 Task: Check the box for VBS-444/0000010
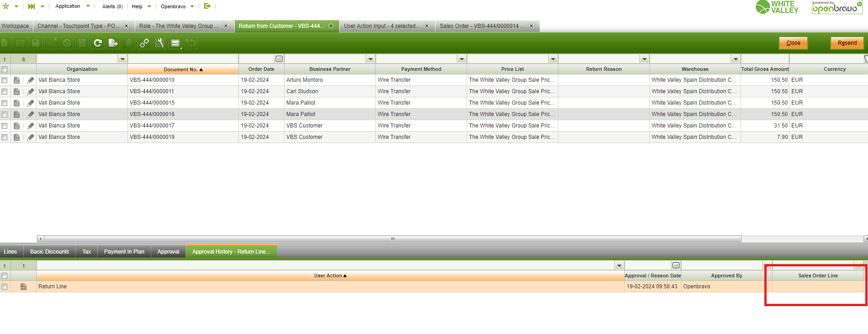pos(5,80)
